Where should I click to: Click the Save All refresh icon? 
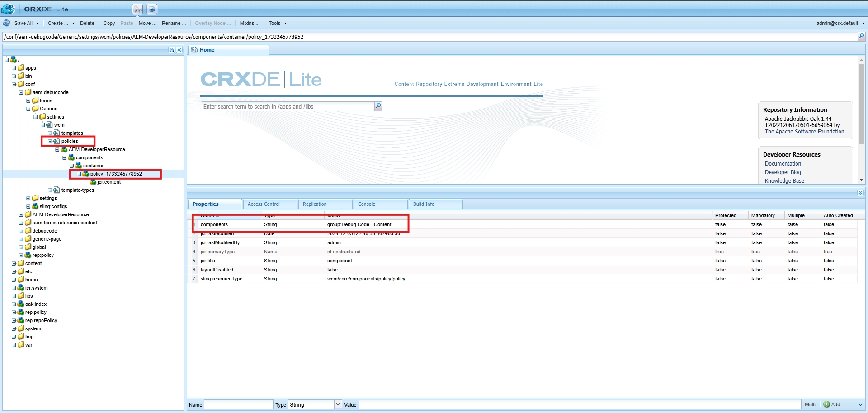click(x=7, y=23)
